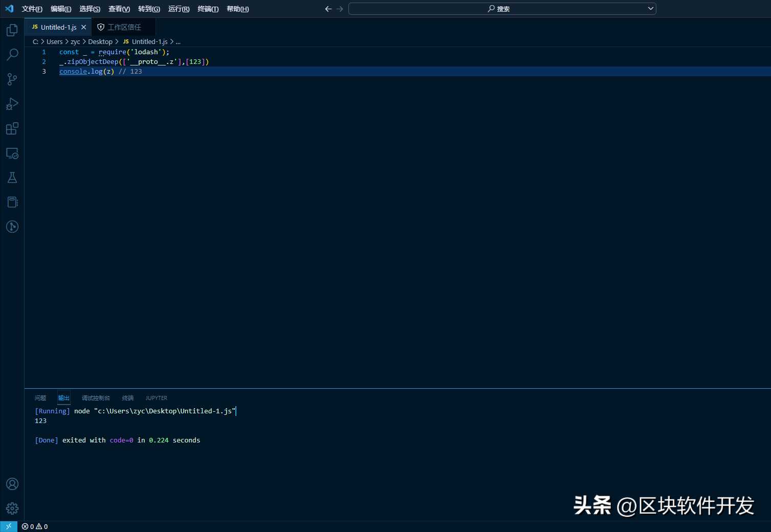Image resolution: width=771 pixels, height=532 pixels.
Task: Open the Accounts icon
Action: point(12,484)
